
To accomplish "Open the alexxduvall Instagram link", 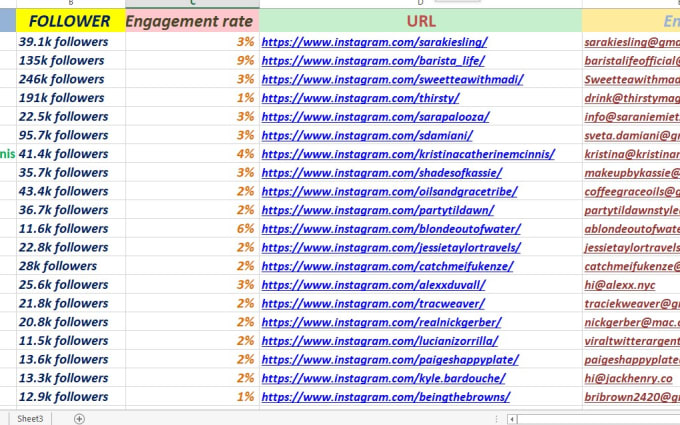I will tap(373, 284).
